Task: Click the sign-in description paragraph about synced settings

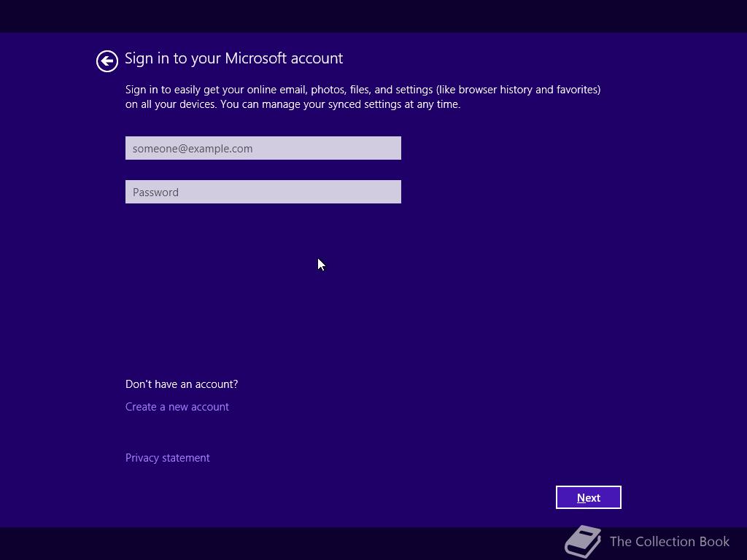Action: 363,97
